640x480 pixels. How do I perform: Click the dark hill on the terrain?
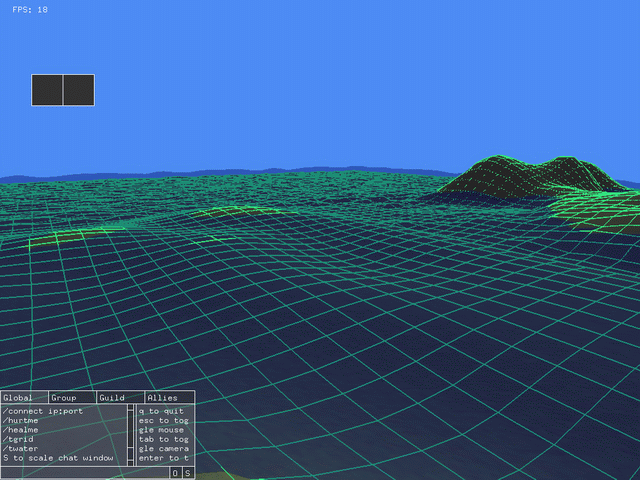click(x=533, y=176)
